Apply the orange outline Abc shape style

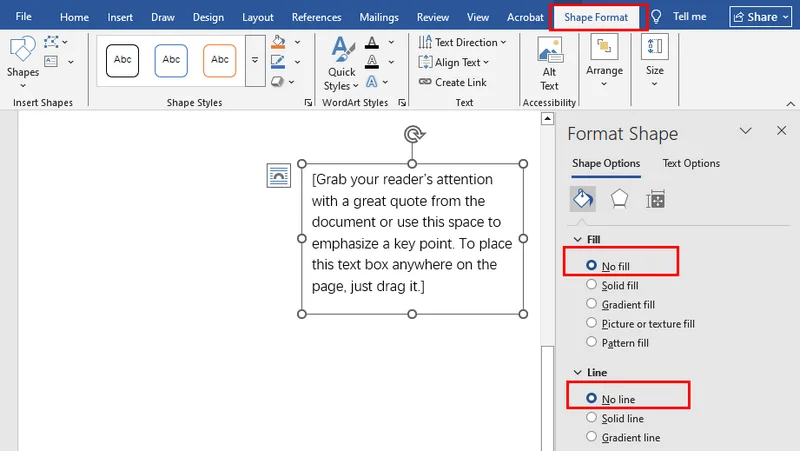point(219,60)
